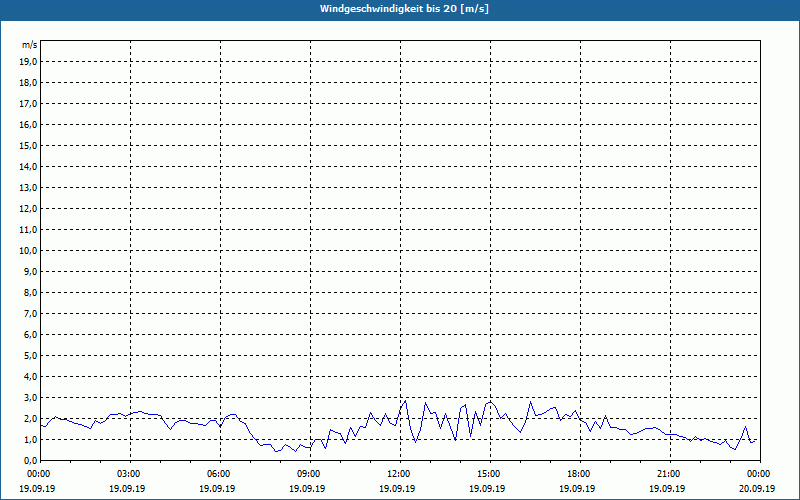The height and width of the screenshot is (500, 800).
Task: Select the '8,0' y-axis label
Action: [x=30, y=292]
